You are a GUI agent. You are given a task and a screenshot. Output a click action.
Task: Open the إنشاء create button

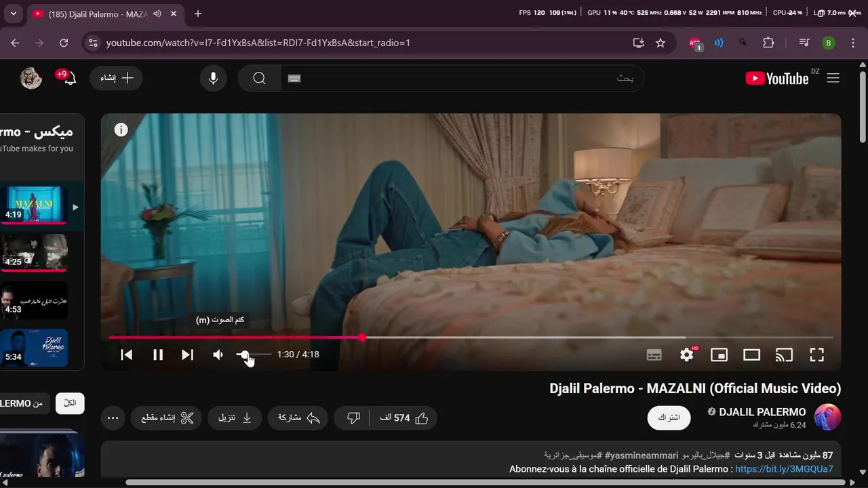click(117, 78)
